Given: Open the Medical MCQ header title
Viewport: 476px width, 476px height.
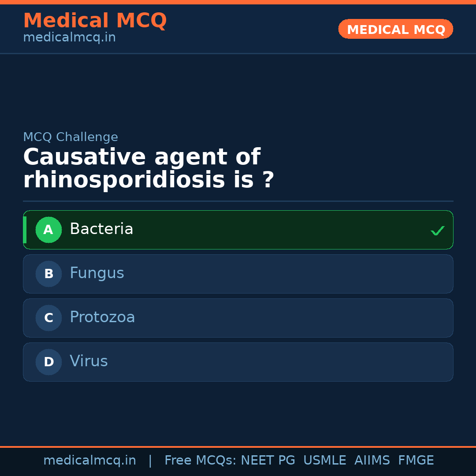Looking at the screenshot, I should 95,21.
